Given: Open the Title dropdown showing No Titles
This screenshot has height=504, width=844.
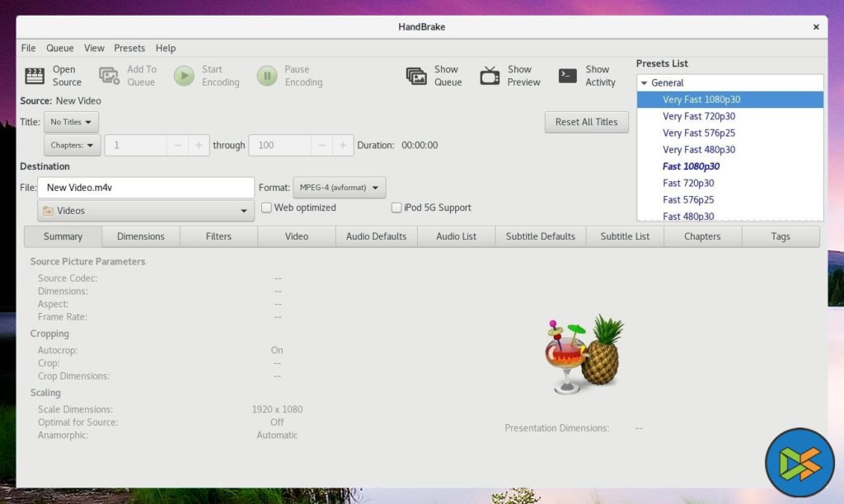Looking at the screenshot, I should tap(71, 122).
